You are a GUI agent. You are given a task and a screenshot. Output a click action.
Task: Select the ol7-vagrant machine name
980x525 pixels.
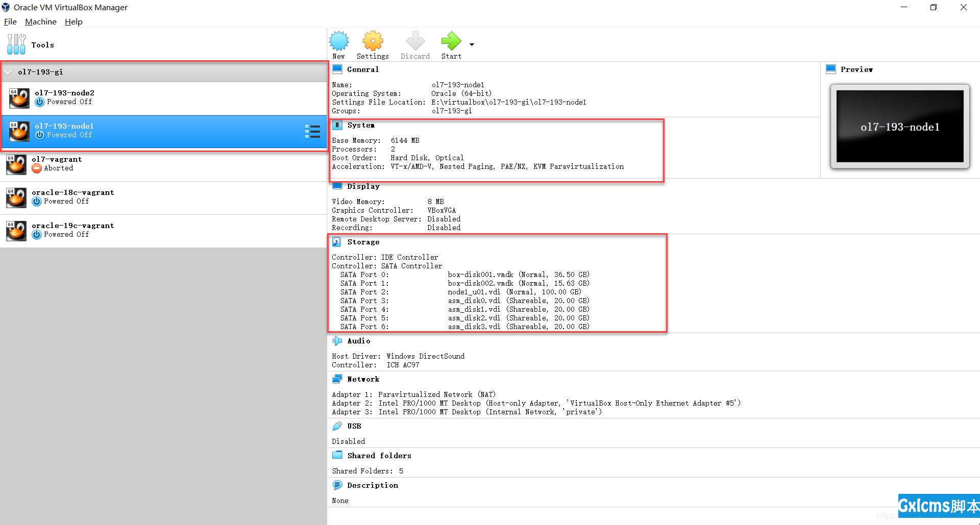point(57,159)
